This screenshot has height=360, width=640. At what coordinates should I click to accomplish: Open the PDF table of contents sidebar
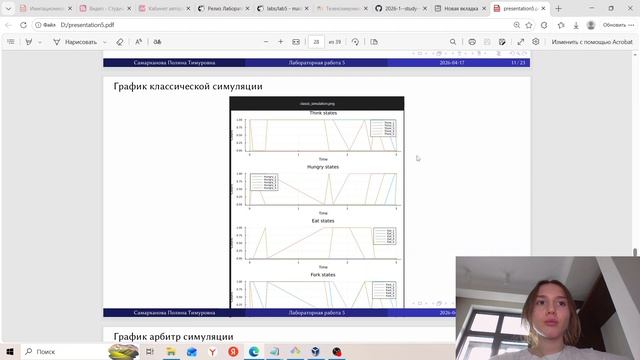coord(11,42)
